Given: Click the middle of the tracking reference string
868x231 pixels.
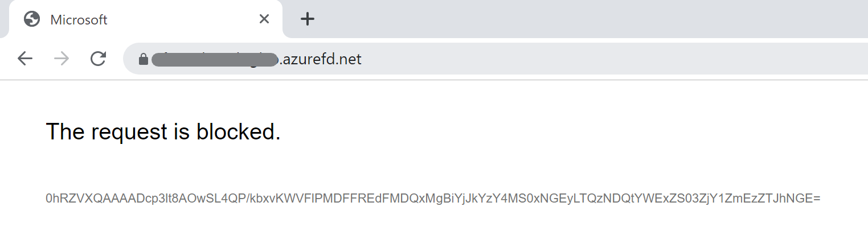Looking at the screenshot, I should click(x=433, y=199).
